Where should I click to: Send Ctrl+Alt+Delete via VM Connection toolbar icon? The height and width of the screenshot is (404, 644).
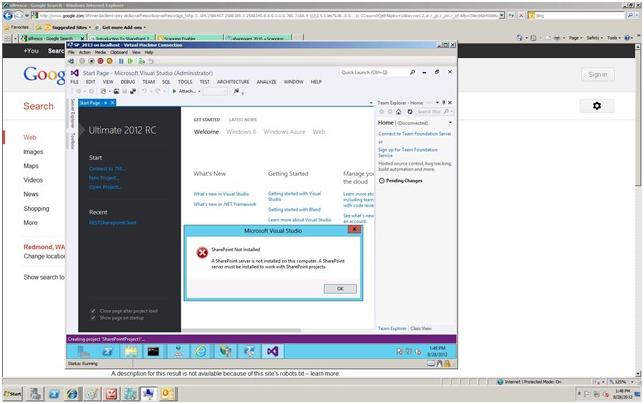pos(71,61)
